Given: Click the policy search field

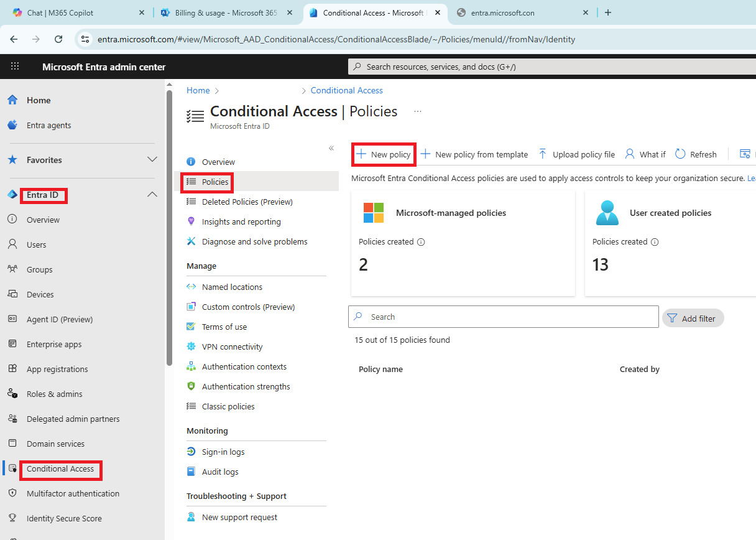Looking at the screenshot, I should point(504,317).
